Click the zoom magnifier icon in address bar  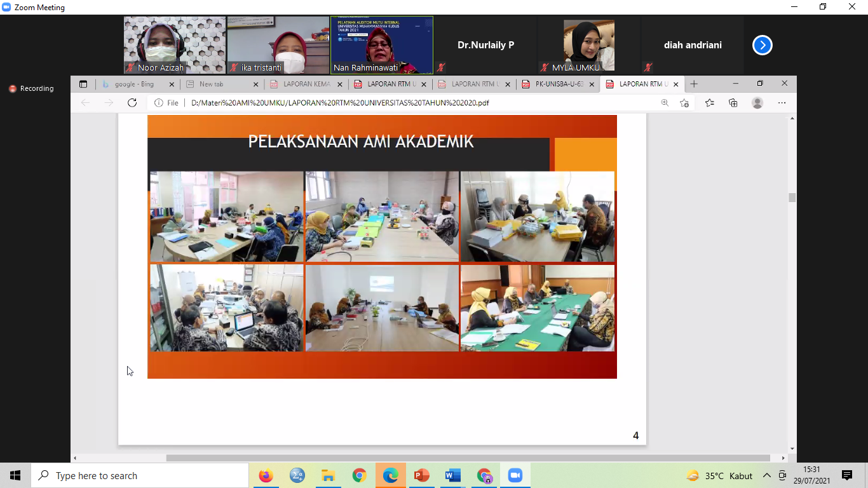665,103
